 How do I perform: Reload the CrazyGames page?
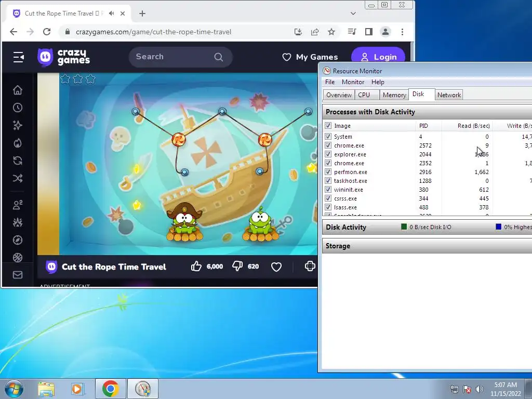tap(47, 32)
